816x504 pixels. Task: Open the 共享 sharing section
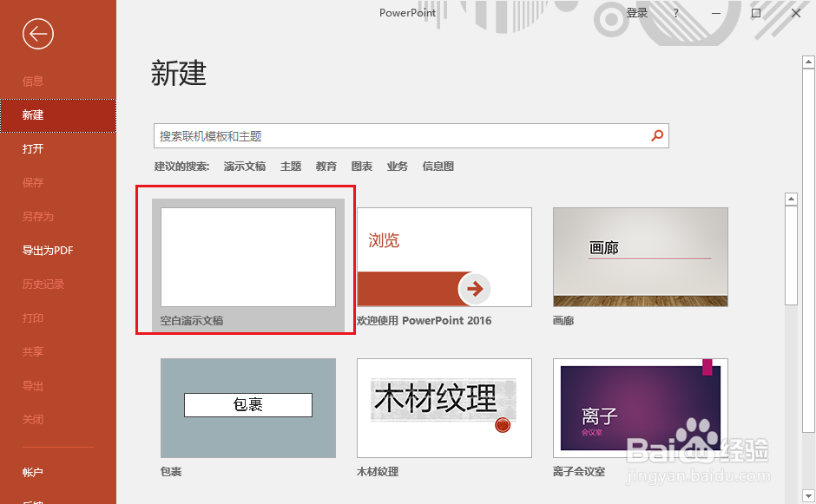pyautogui.click(x=31, y=352)
